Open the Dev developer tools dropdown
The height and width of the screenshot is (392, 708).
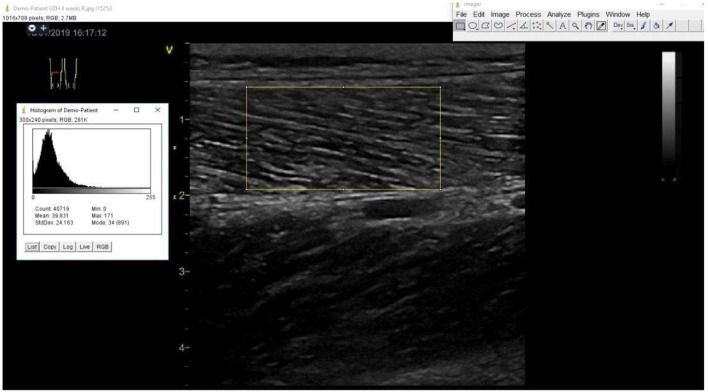(618, 26)
